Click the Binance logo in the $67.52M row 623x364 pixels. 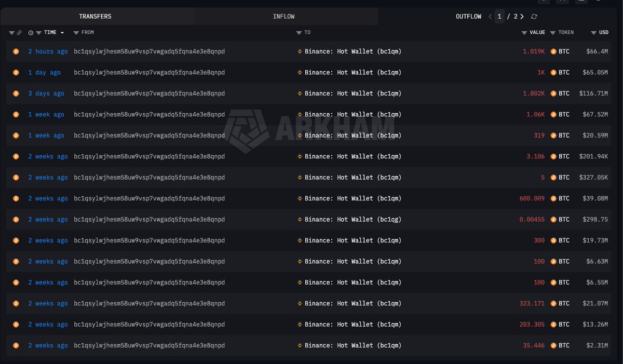(x=300, y=115)
